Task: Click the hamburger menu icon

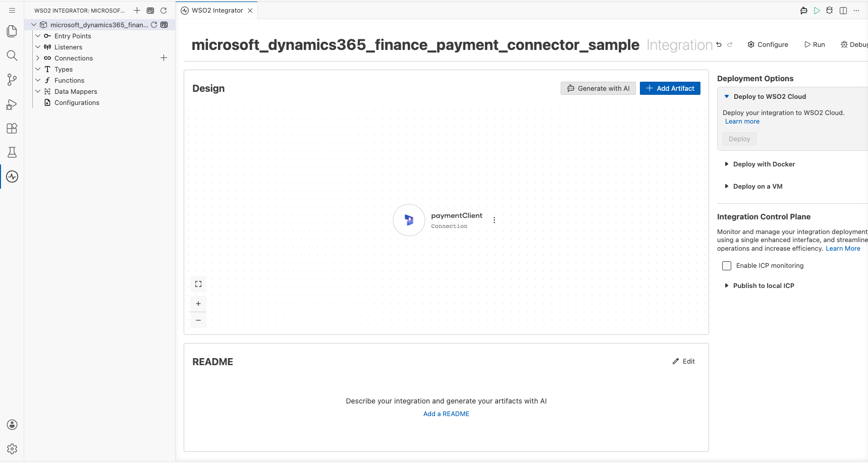Action: [x=12, y=10]
